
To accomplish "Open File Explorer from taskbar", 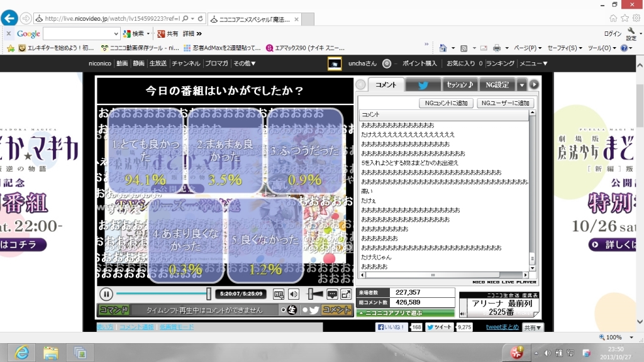I will pyautogui.click(x=50, y=353).
